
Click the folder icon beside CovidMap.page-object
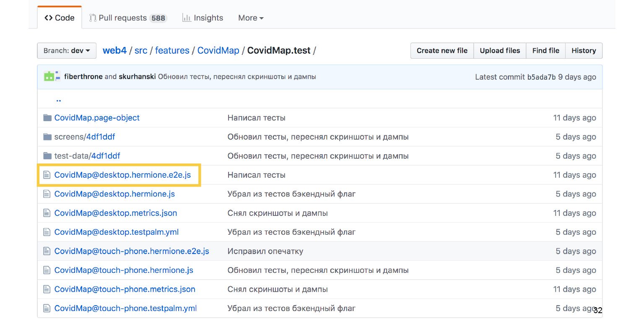[47, 118]
